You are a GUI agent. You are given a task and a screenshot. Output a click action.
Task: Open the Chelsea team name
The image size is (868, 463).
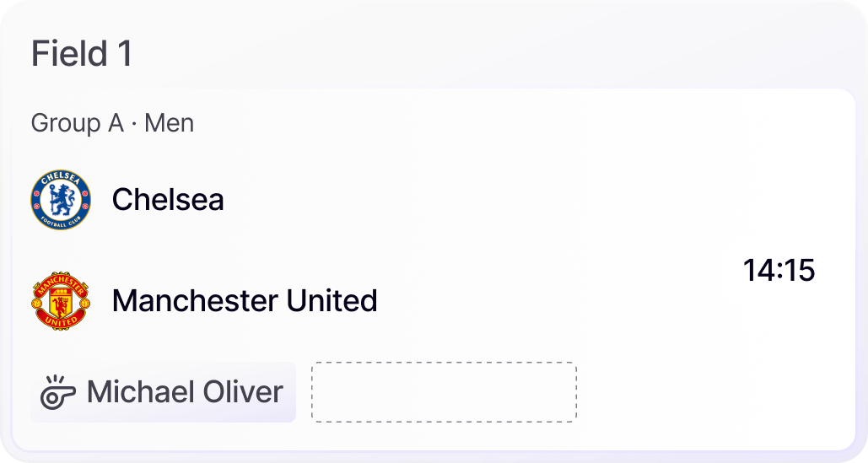point(168,200)
